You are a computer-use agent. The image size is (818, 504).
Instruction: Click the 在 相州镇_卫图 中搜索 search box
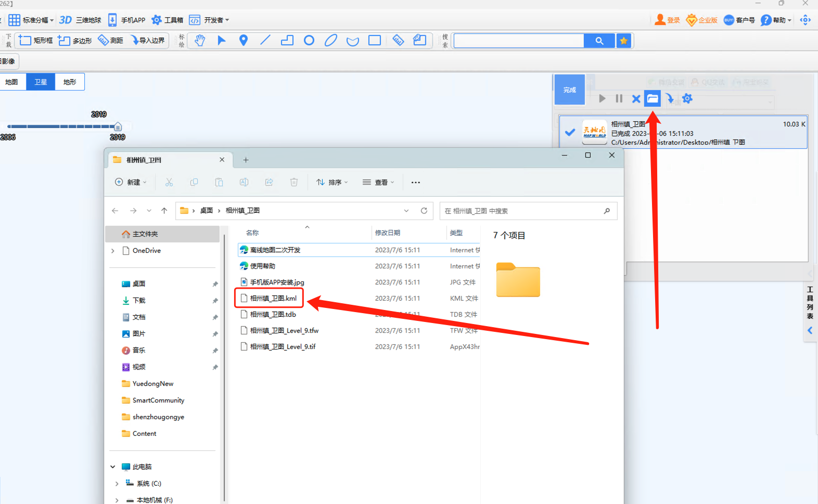[528, 211]
